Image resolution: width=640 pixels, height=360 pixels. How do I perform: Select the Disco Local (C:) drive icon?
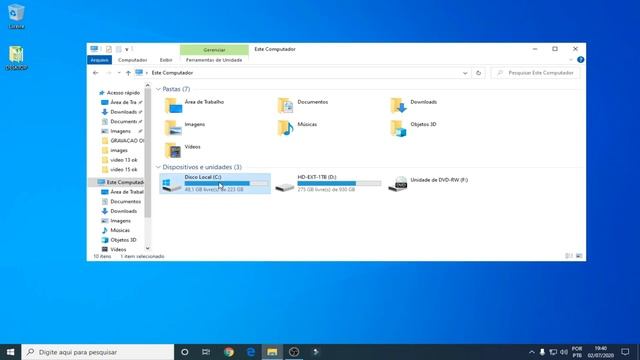pyautogui.click(x=172, y=184)
